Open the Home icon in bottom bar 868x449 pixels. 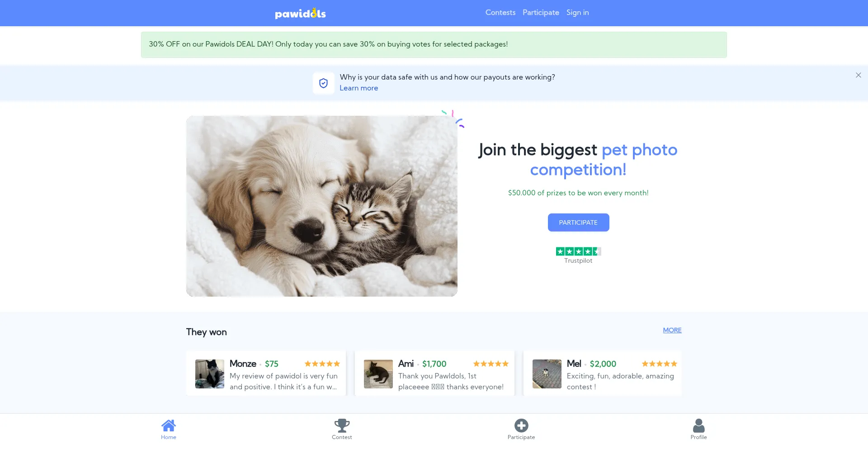click(168, 425)
